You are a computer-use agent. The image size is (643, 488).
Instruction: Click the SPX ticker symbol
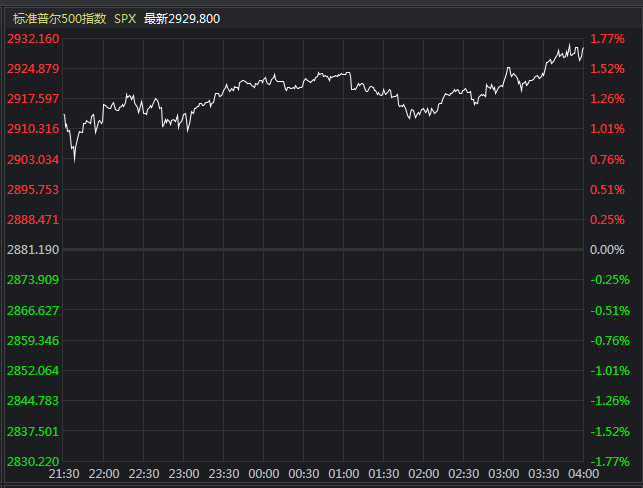coord(125,19)
